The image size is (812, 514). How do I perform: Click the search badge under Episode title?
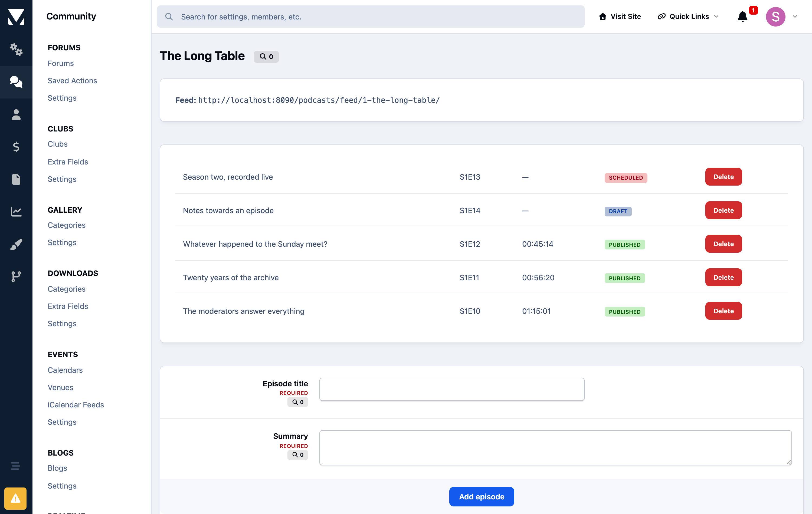(x=297, y=402)
